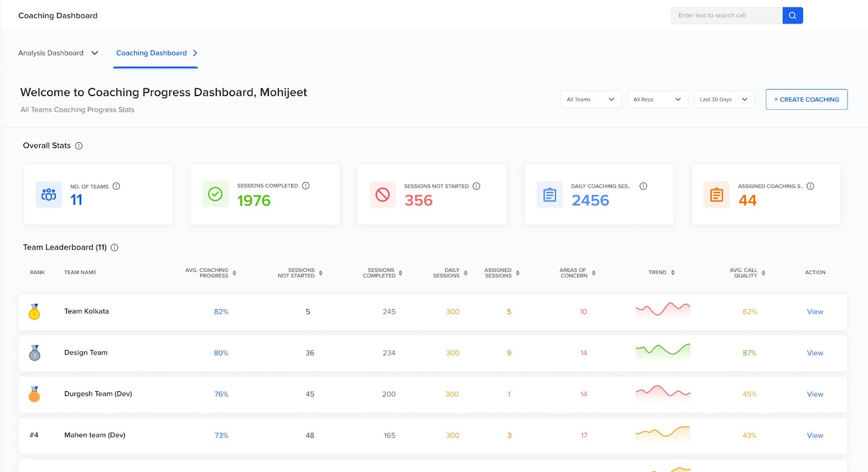Viewport: 868px width, 472px height.
Task: Open View link for Design Team
Action: (x=815, y=353)
